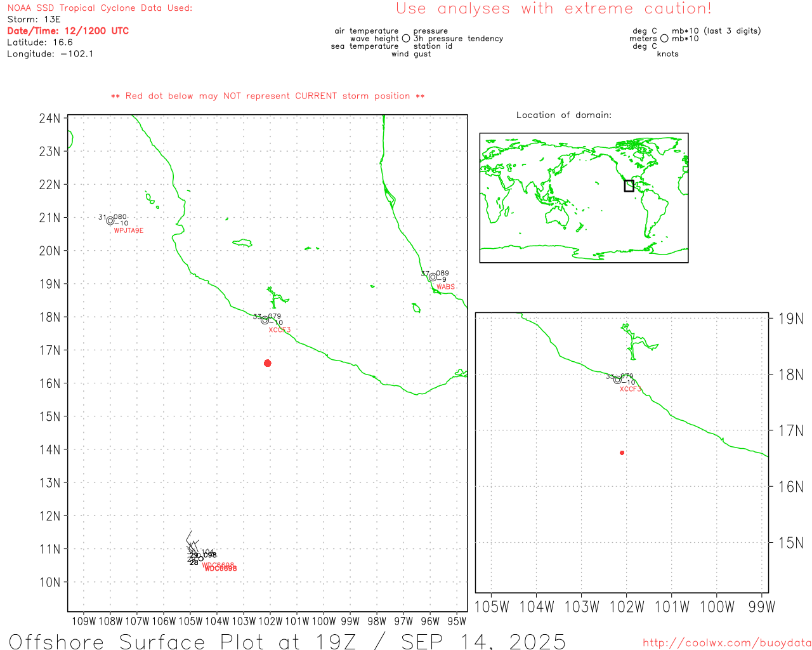Viewport: 812px width, 650px height.
Task: Click the 'Location of domain:' label
Action: 564,115
